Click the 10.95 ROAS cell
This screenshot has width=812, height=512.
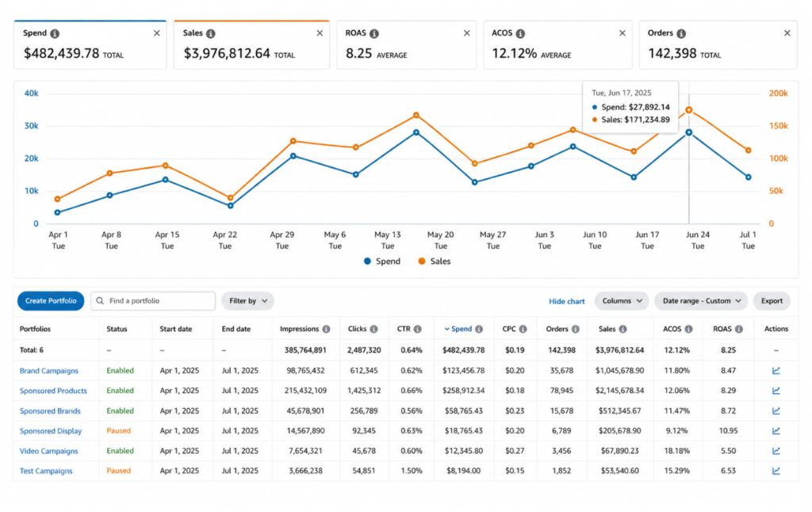coord(728,430)
